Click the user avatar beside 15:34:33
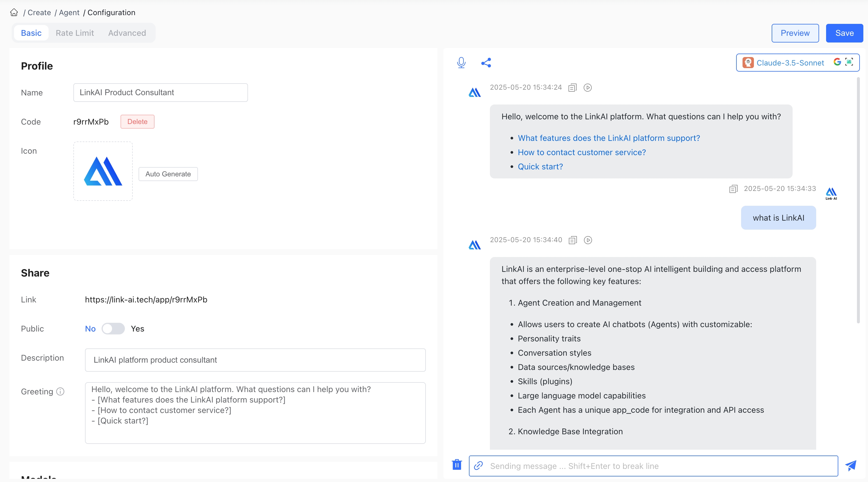Image resolution: width=868 pixels, height=482 pixels. 831,193
